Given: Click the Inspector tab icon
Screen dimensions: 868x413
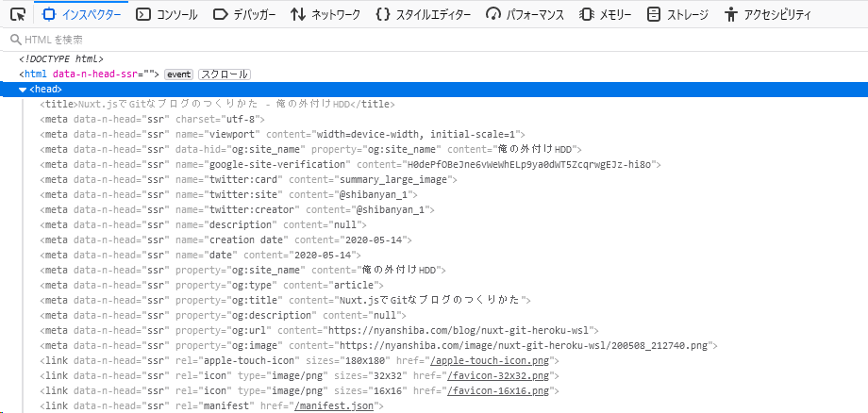Looking at the screenshot, I should click(x=50, y=14).
